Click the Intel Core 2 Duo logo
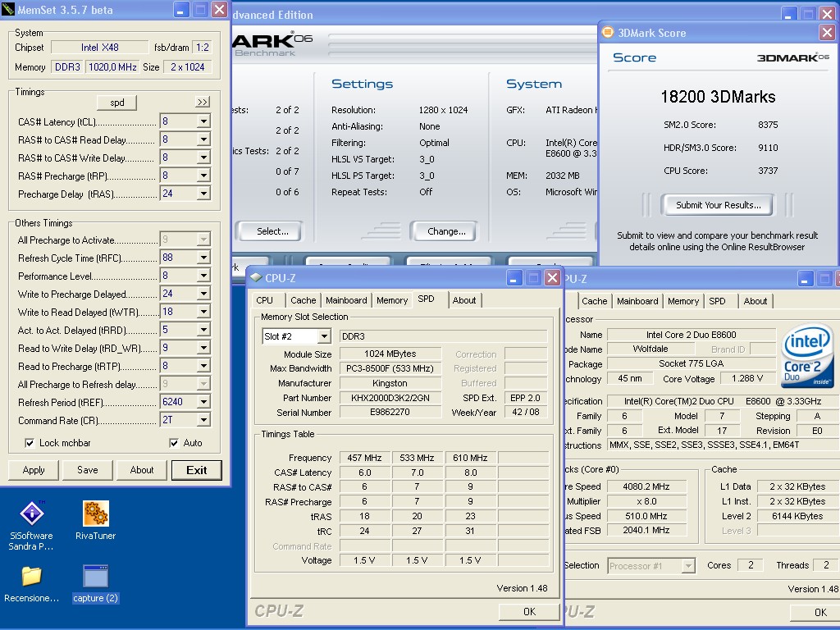The image size is (840, 630). pyautogui.click(x=807, y=354)
